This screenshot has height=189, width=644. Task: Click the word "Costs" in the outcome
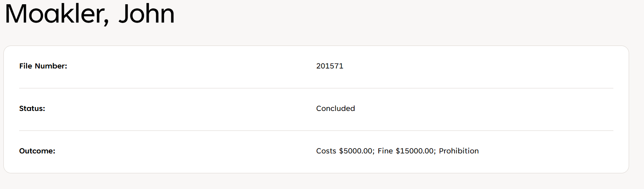(326, 151)
